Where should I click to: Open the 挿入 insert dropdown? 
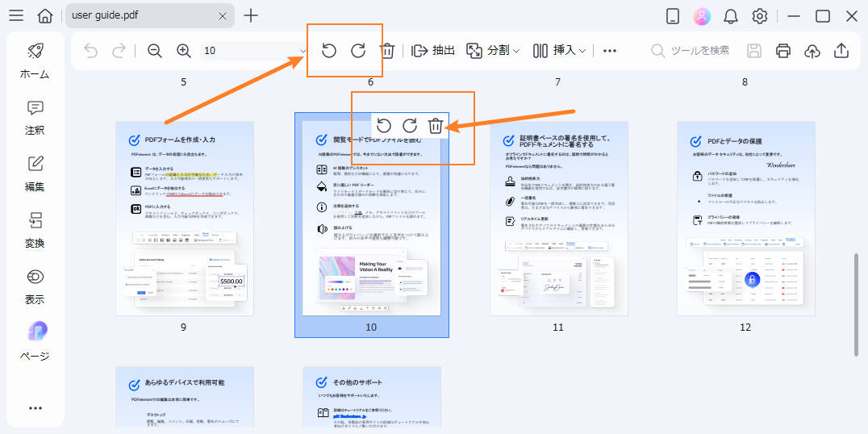click(x=559, y=50)
